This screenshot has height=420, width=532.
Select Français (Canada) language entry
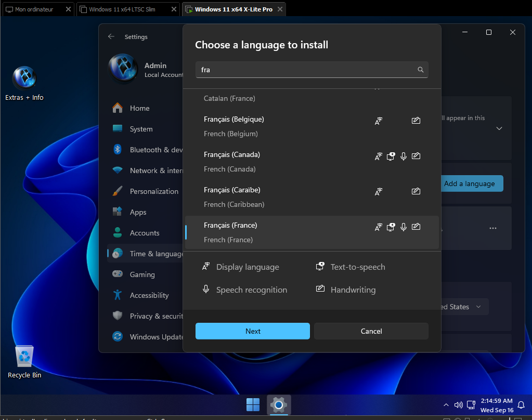tap(312, 162)
